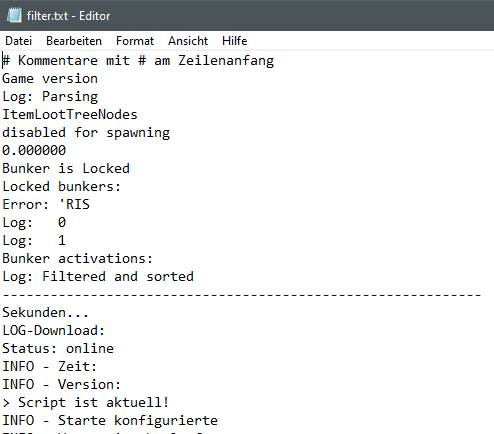
Task: Click the ItemLootTreeNodes line
Action: click(70, 115)
